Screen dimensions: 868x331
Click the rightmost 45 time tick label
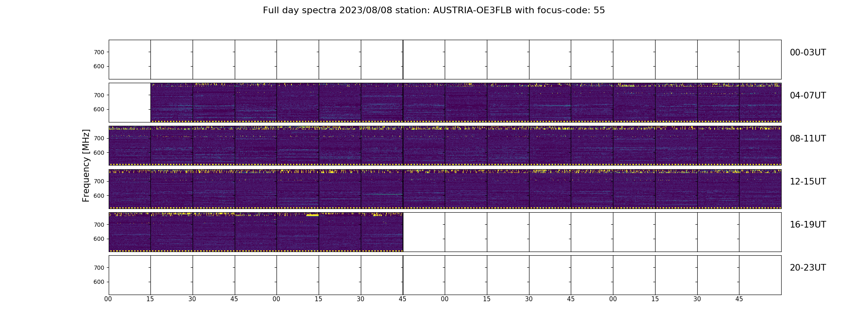coord(739,299)
